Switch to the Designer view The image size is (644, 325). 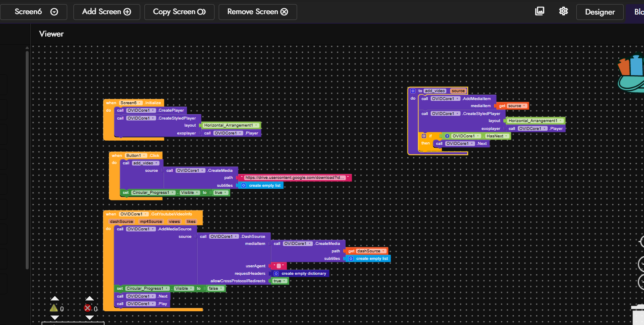click(x=600, y=12)
